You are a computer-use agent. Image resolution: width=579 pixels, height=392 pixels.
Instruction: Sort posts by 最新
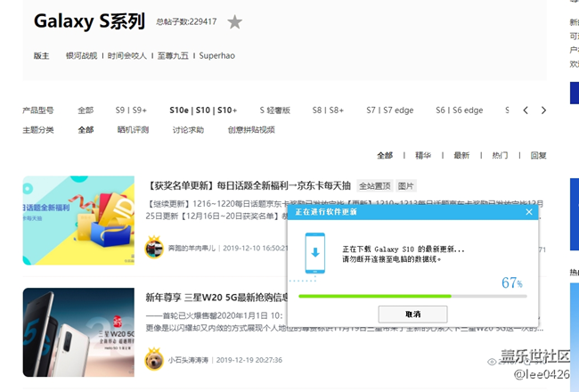tap(461, 155)
